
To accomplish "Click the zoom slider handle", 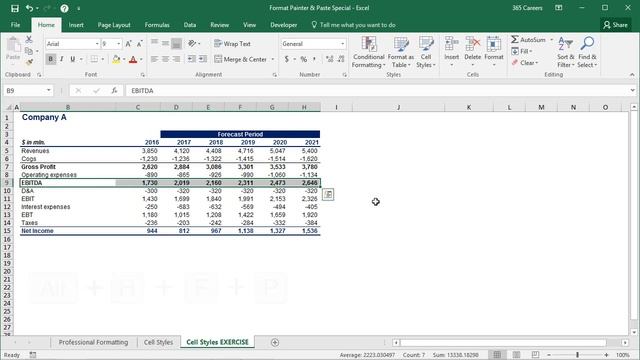I will click(x=577, y=355).
